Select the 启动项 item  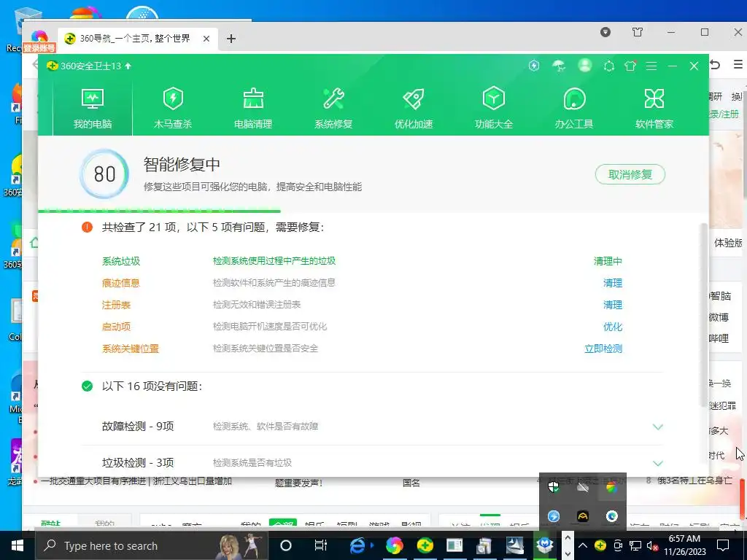coord(116,327)
